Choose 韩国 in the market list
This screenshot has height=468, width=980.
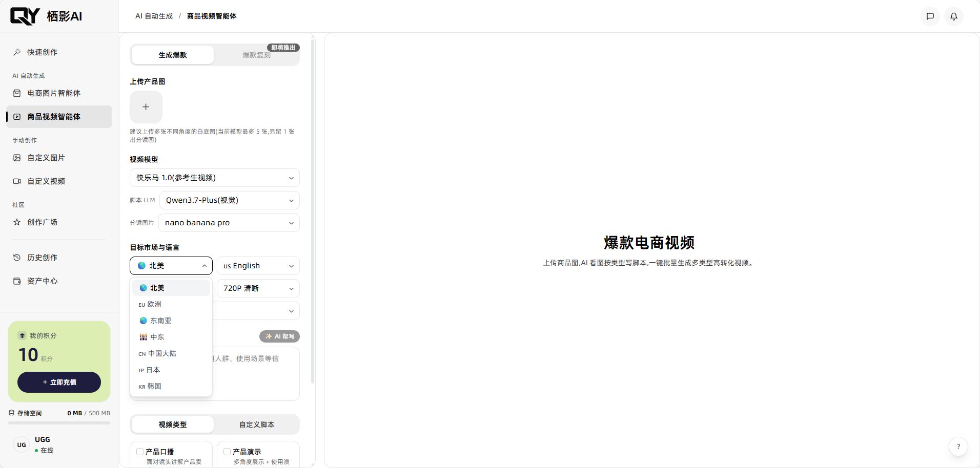click(171, 386)
